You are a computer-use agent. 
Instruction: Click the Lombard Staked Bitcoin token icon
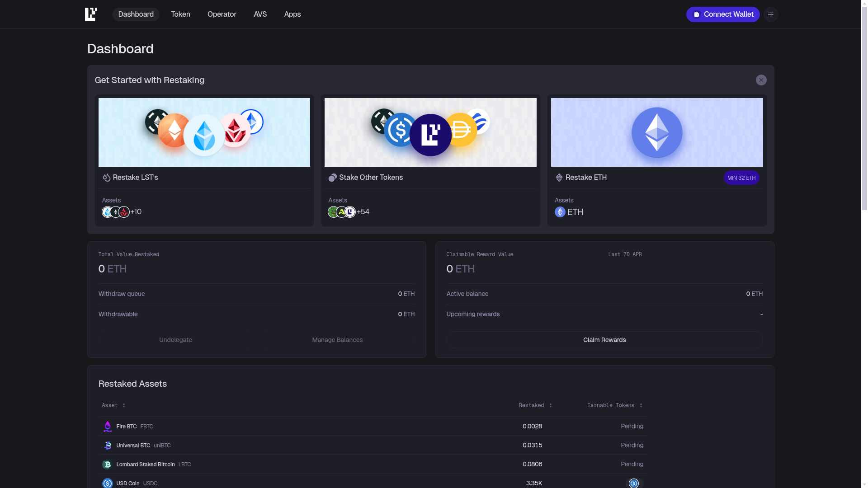(x=107, y=465)
